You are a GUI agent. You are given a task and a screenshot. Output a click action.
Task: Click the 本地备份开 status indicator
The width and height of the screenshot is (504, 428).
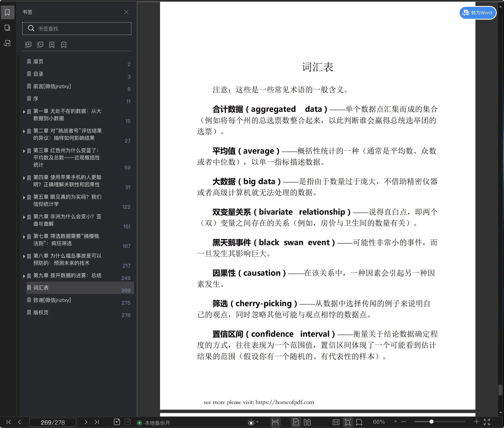pos(154,423)
